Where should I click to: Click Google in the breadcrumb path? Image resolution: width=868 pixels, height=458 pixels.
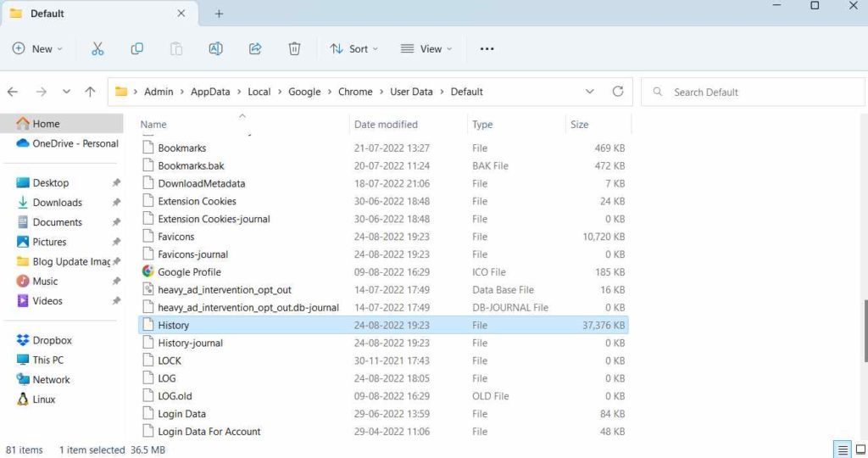pos(304,92)
